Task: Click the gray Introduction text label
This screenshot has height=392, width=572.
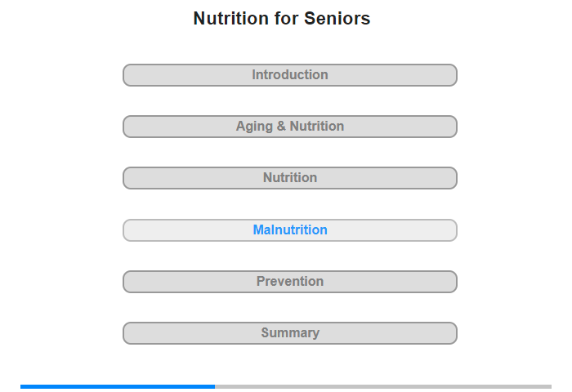Action: [x=290, y=75]
